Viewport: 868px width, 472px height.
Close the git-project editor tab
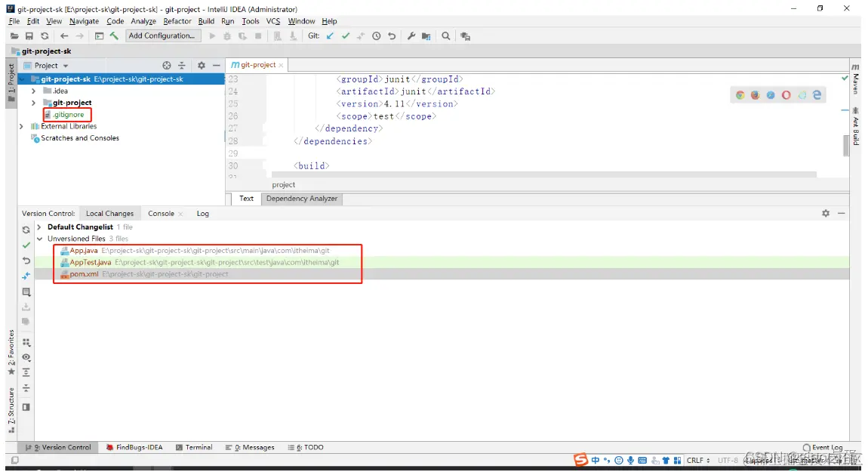coord(282,66)
